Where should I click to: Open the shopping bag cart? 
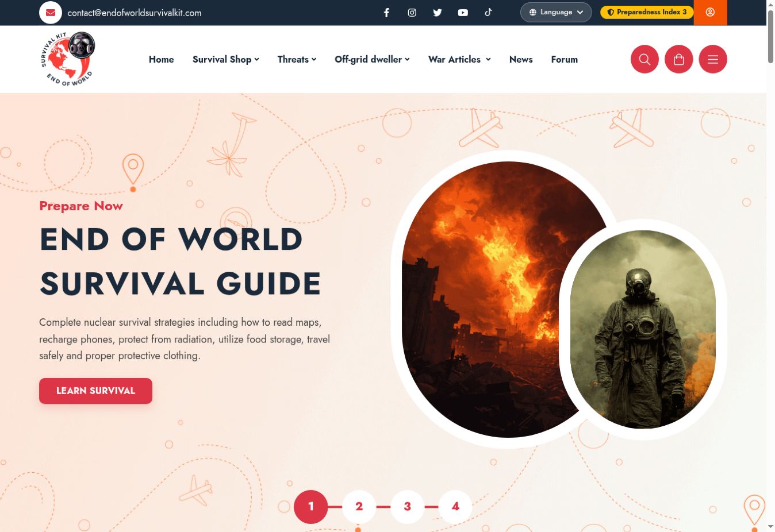[x=678, y=59]
